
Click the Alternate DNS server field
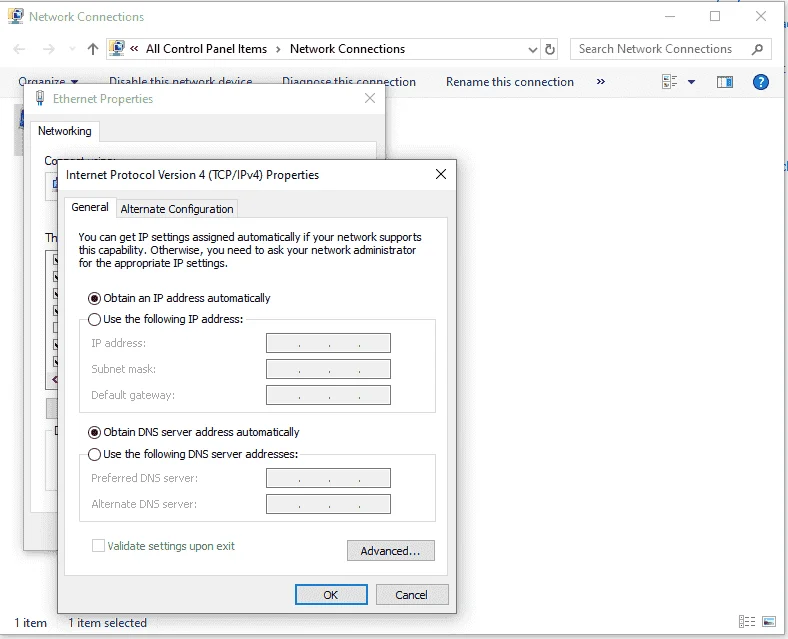[x=328, y=504]
